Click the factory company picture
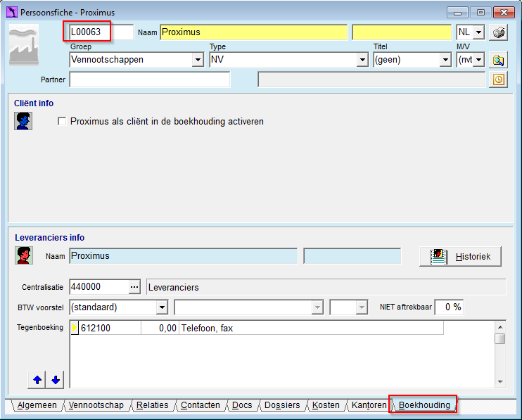 click(24, 45)
